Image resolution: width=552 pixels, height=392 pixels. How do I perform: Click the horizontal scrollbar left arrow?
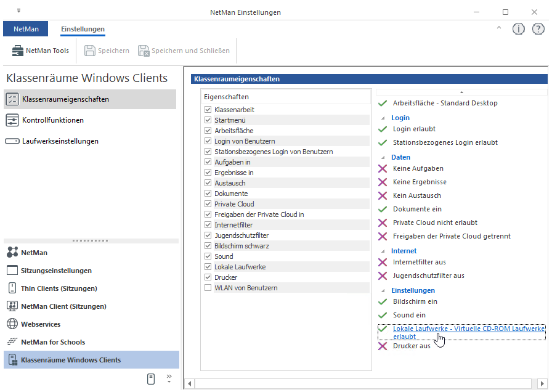tap(189, 383)
